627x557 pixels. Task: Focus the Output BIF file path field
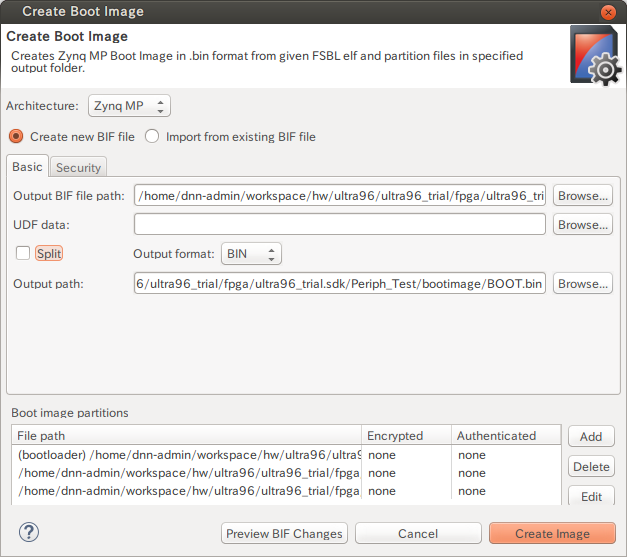point(340,196)
